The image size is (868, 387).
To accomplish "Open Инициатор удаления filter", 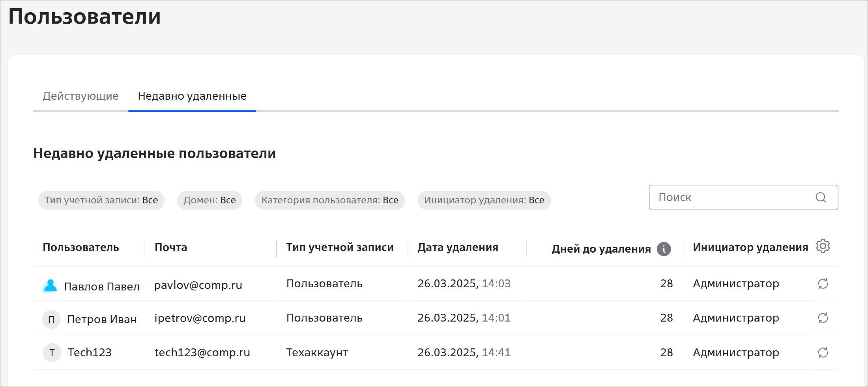I will (484, 200).
